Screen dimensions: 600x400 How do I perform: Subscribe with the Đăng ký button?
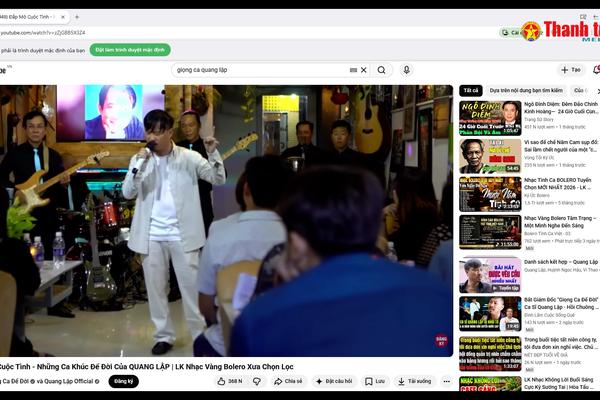[124, 381]
